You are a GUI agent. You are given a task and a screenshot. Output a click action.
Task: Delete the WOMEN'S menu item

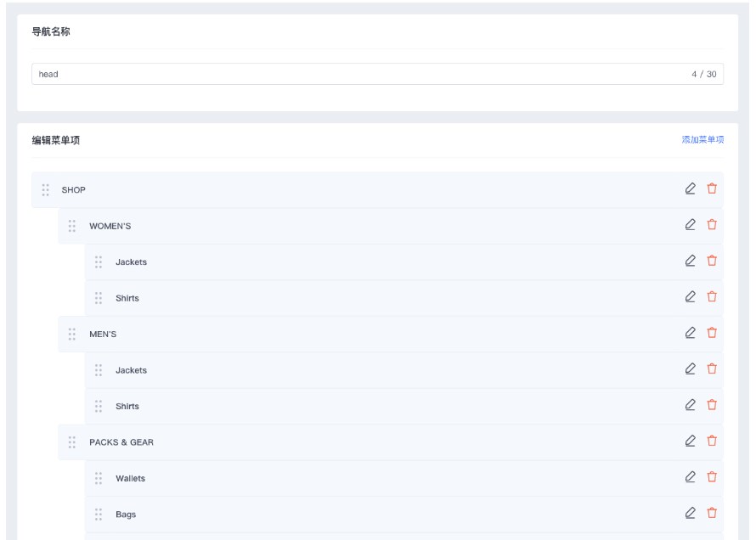click(x=712, y=225)
